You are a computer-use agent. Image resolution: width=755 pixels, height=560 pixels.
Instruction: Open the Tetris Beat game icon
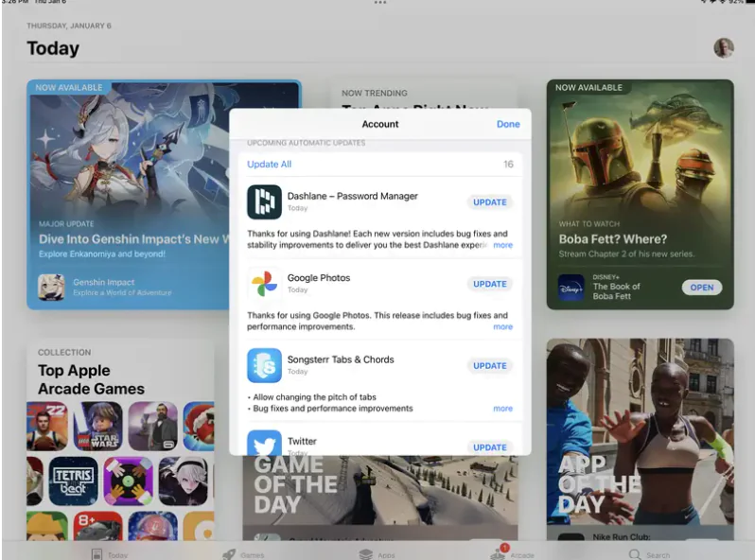pyautogui.click(x=73, y=481)
